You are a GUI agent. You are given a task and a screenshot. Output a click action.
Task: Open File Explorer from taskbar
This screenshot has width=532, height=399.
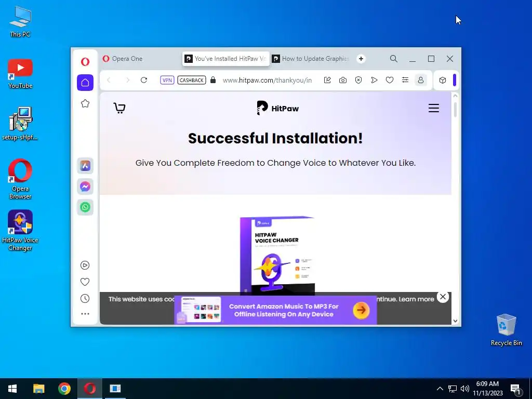tap(38, 389)
